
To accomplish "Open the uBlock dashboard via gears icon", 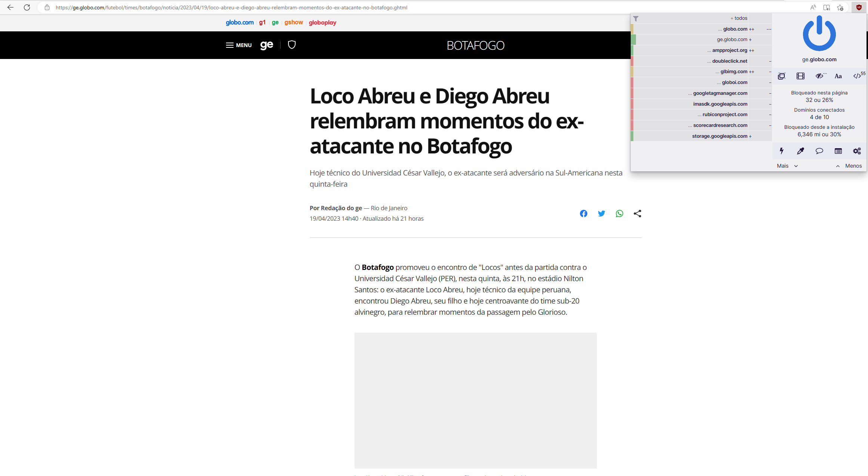I will pos(857,151).
